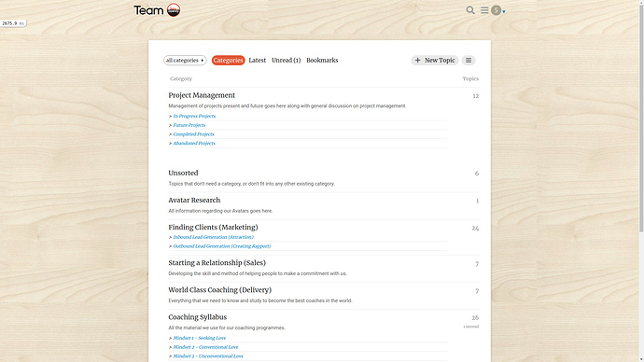This screenshot has height=362, width=644.
Task: Click topic count 26 for Coaching Syllabus
Action: [475, 317]
